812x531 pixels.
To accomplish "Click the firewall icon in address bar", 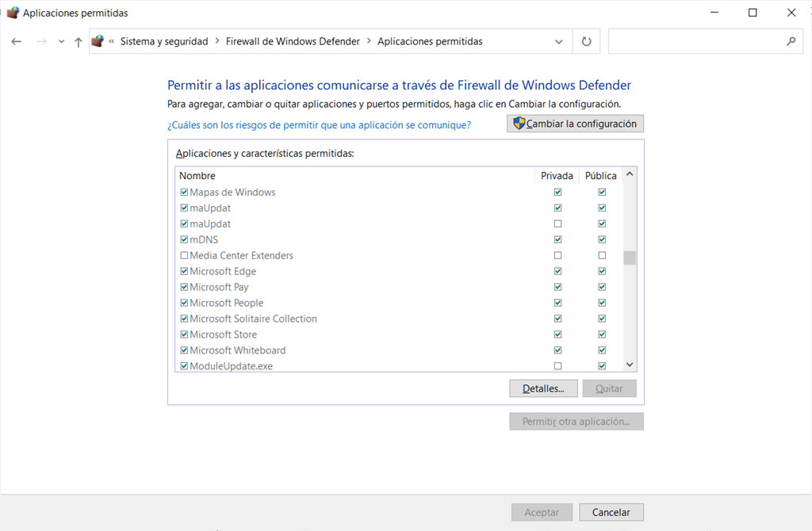I will (x=98, y=41).
